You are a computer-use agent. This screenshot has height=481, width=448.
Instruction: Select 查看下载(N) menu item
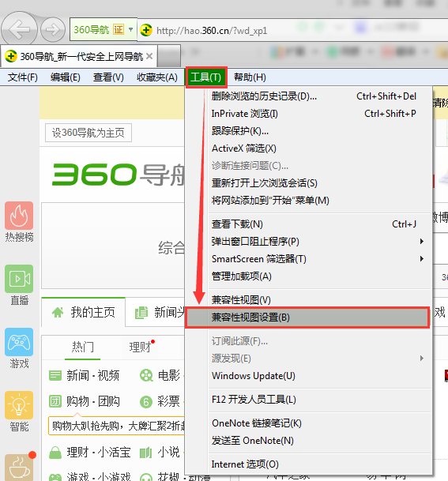click(308, 224)
